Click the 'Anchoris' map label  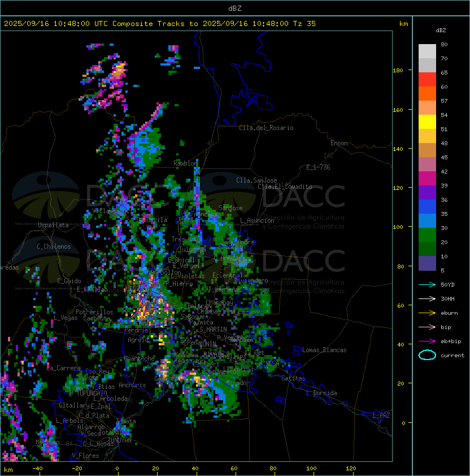pos(132,385)
